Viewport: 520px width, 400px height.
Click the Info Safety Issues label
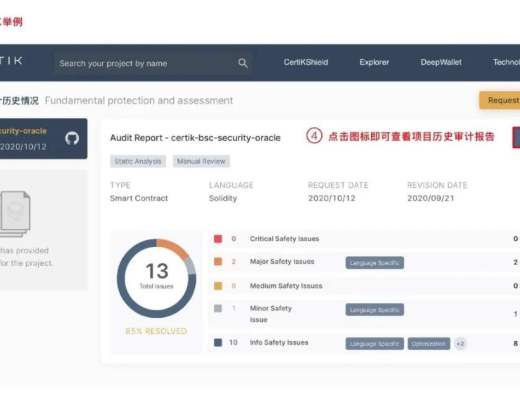279,342
